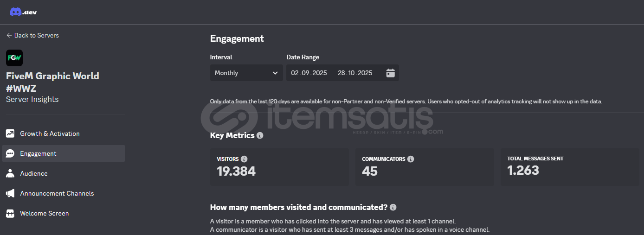Click the Audience person icon
The width and height of the screenshot is (644, 235).
point(10,173)
